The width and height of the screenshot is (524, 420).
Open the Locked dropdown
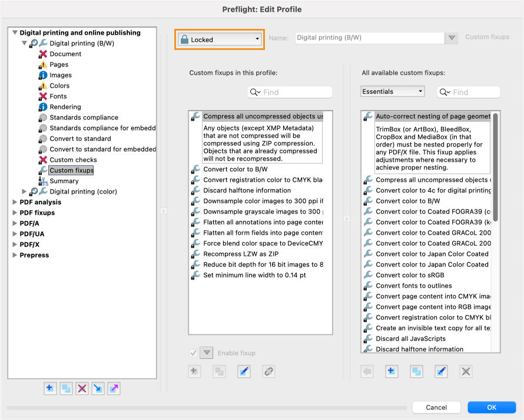(218, 39)
